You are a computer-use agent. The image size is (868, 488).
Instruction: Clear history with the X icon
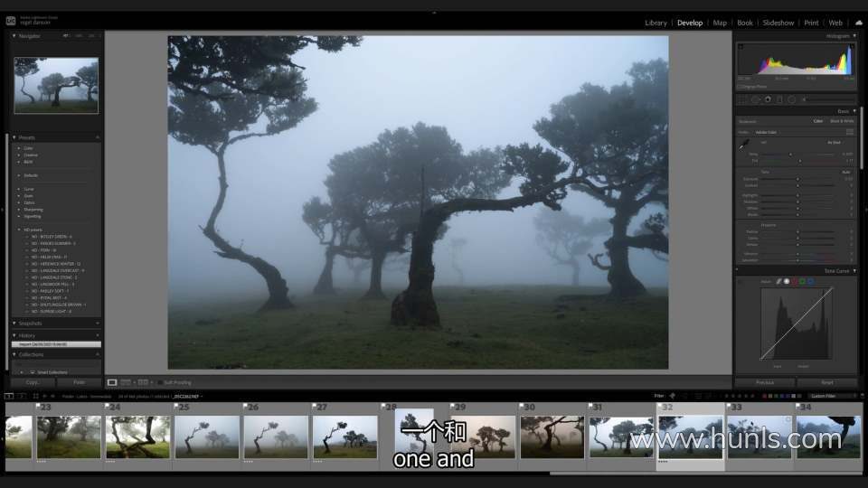pos(98,335)
